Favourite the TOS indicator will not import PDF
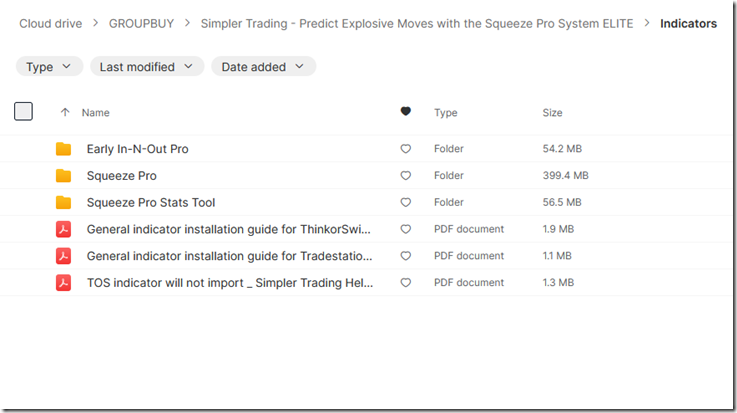 tap(406, 283)
